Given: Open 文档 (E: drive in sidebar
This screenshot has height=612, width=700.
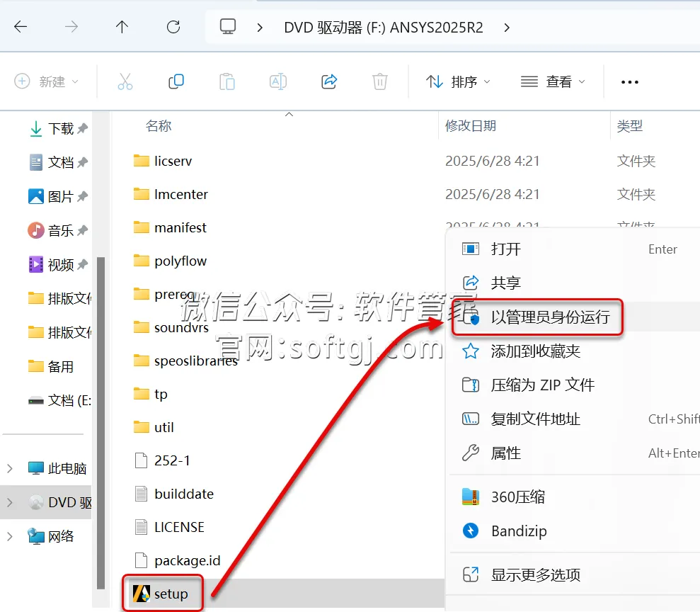Looking at the screenshot, I should pyautogui.click(x=60, y=400).
